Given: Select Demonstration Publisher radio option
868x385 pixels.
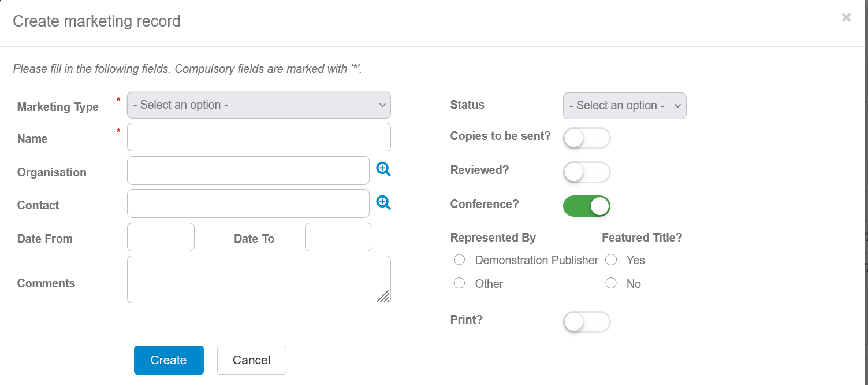Looking at the screenshot, I should 460,260.
